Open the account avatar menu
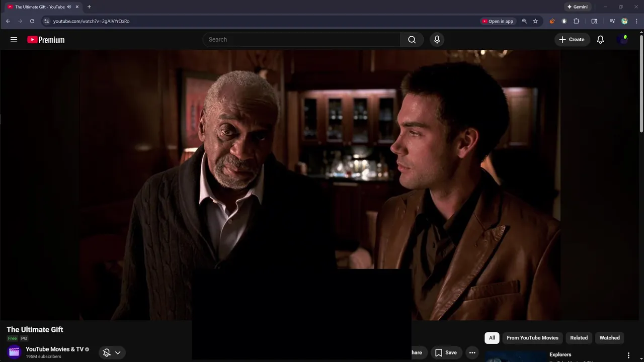This screenshot has width=644, height=362. [622, 40]
